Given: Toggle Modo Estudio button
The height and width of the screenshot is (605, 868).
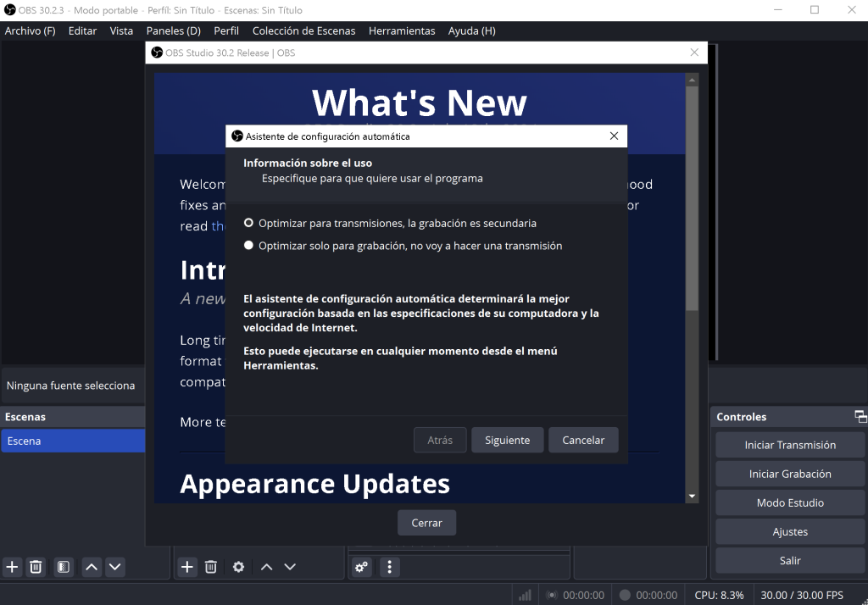Looking at the screenshot, I should pos(790,502).
